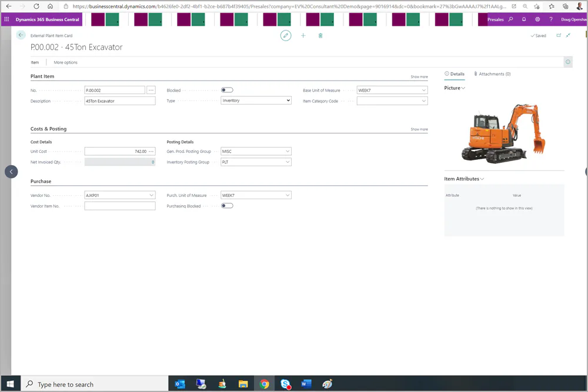Image resolution: width=588 pixels, height=392 pixels.
Task: Create a new record with the plus icon
Action: click(303, 36)
